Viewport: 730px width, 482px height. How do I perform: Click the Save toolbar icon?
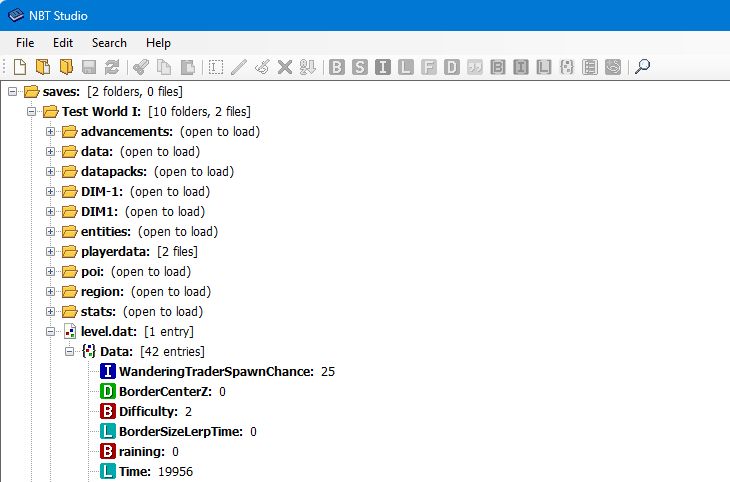pos(89,67)
